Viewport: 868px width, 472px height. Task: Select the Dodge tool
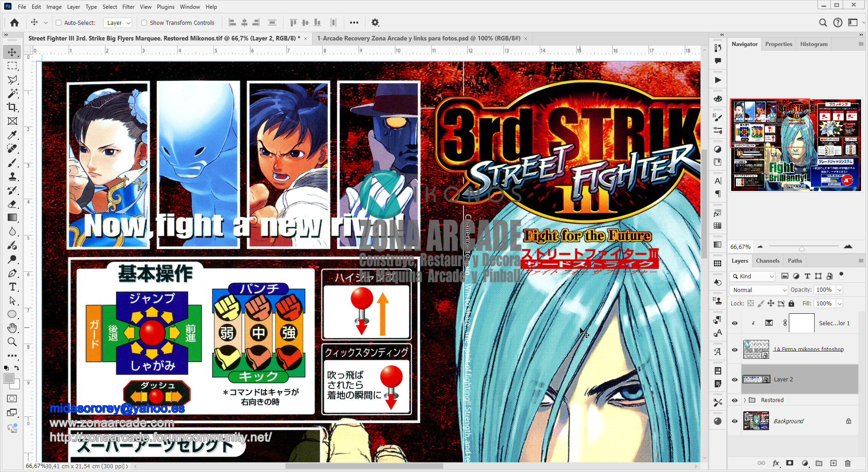pyautogui.click(x=12, y=259)
